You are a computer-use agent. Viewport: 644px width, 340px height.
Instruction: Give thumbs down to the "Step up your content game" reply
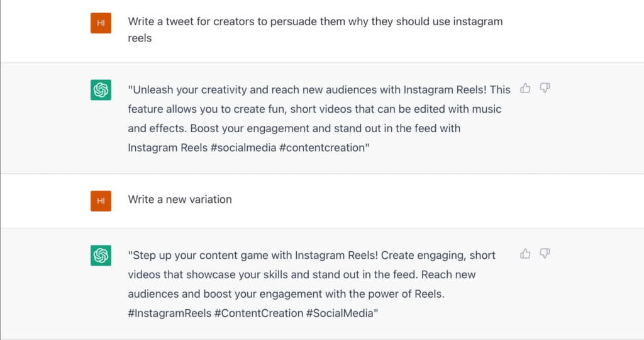pos(545,253)
